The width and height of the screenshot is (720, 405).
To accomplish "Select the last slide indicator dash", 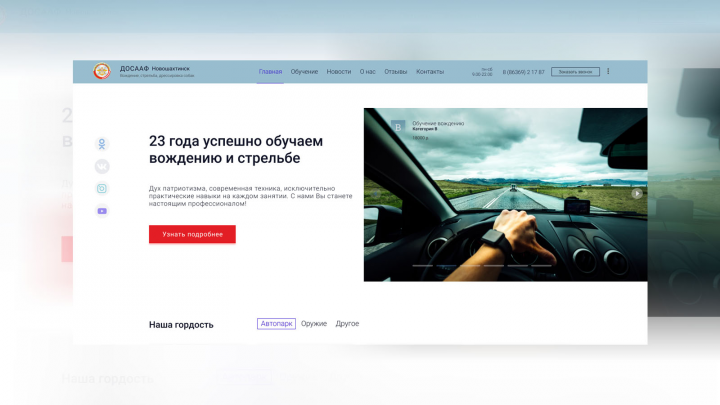I will point(541,265).
